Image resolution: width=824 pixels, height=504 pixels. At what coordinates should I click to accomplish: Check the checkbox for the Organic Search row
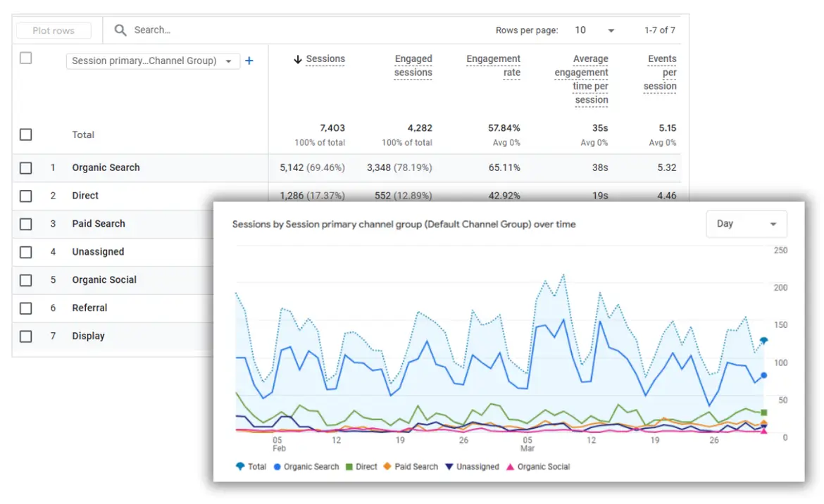(x=26, y=168)
